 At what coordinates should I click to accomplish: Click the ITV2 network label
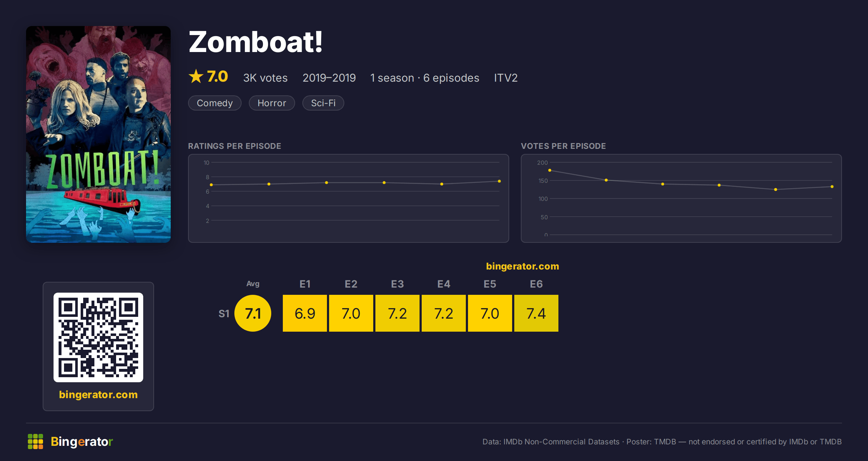pyautogui.click(x=506, y=78)
